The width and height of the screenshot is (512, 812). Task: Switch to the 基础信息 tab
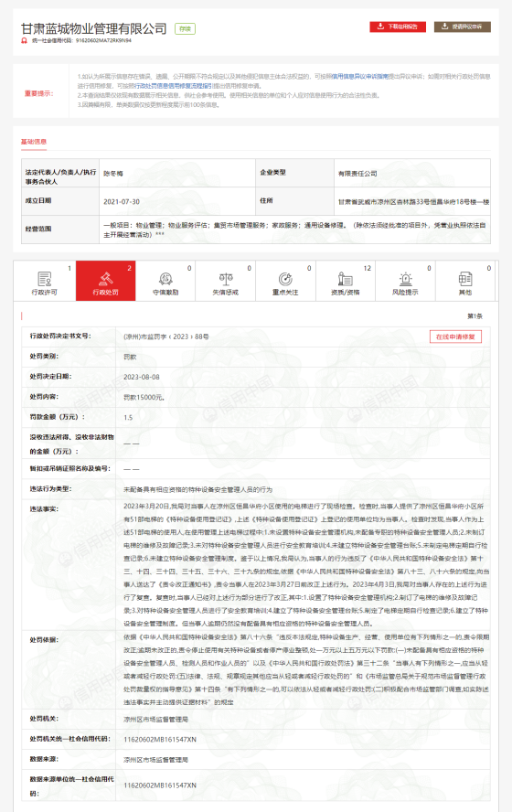point(34,142)
